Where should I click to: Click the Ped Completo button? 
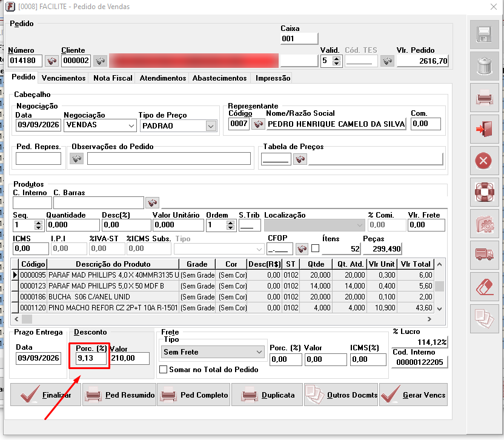pos(194,395)
